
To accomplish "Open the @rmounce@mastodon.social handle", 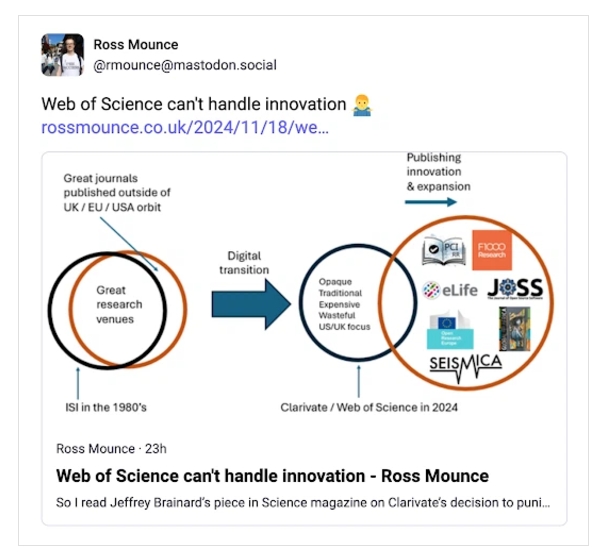I will coord(185,65).
